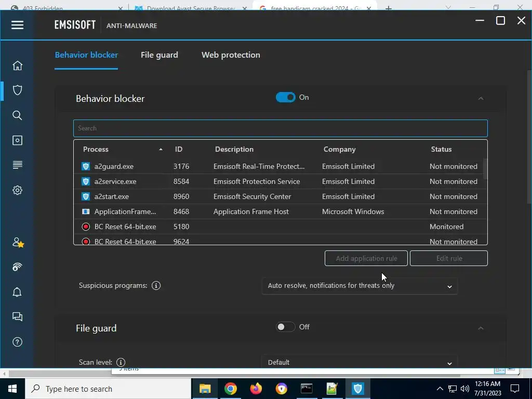Open Google Chrome from taskbar
The height and width of the screenshot is (399, 532).
(x=230, y=389)
